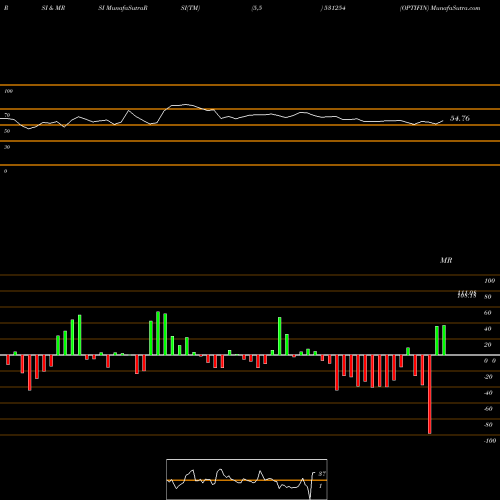This screenshot has height=500, width=500.
Task: Click the MR axis label 60
Action: click(488, 313)
